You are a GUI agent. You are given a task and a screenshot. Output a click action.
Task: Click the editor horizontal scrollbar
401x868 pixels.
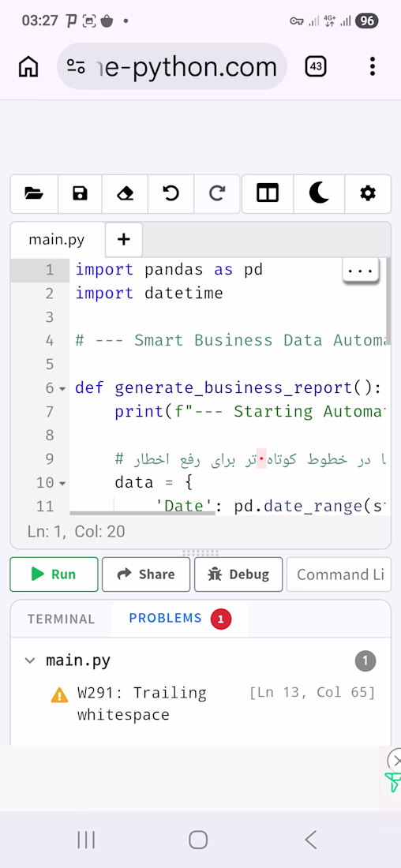coord(142,513)
